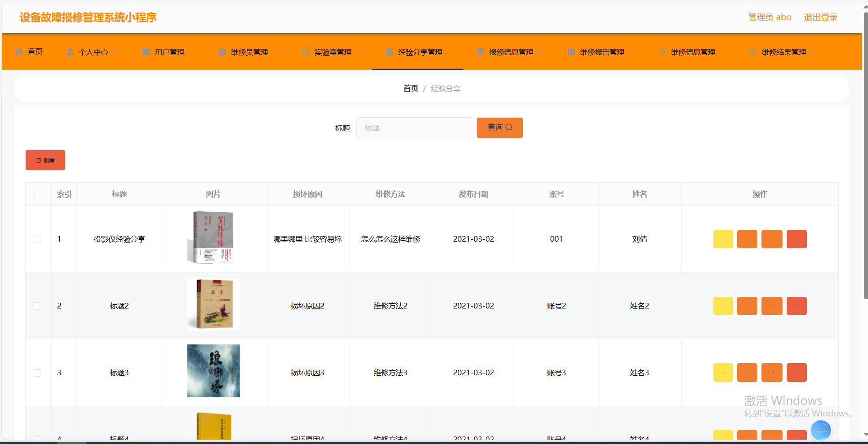Click the person icon beside 个人中心
This screenshot has width=868, height=444.
coord(70,52)
